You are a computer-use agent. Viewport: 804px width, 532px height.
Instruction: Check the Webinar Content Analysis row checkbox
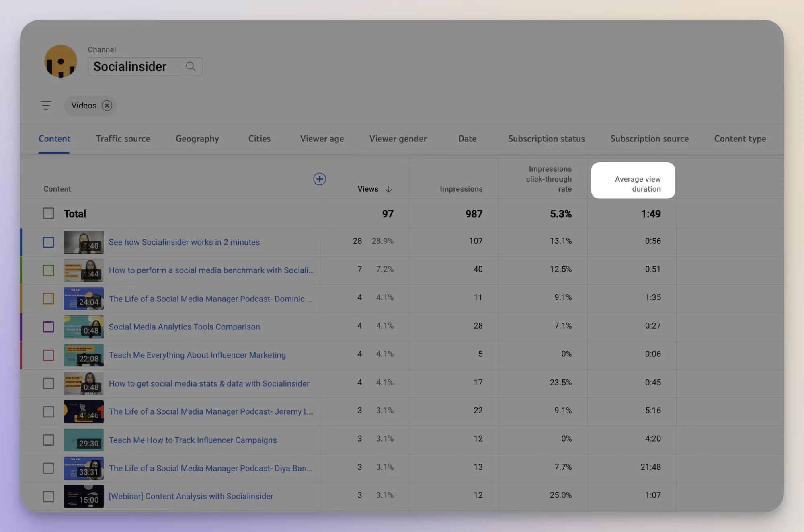tap(49, 497)
